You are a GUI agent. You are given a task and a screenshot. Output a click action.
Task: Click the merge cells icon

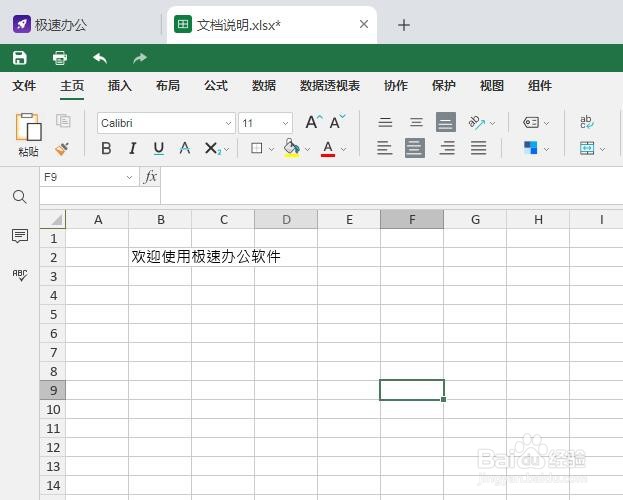587,148
